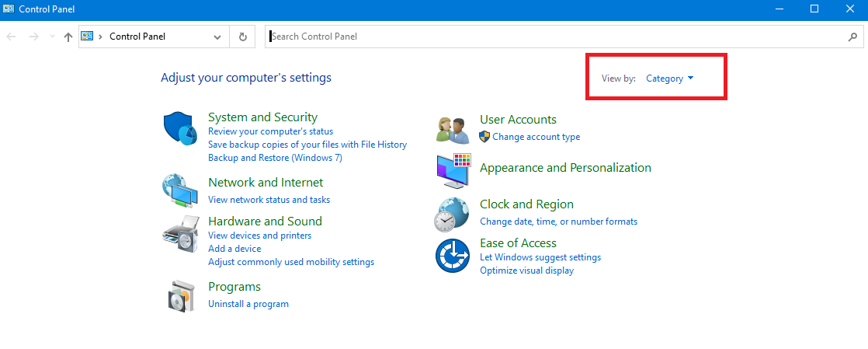
Task: Click the Back navigation arrow
Action: [x=11, y=37]
